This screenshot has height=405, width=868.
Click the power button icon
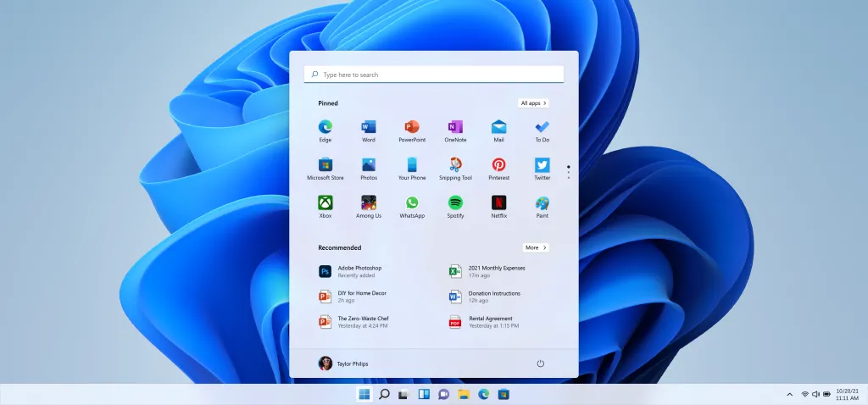coord(540,363)
